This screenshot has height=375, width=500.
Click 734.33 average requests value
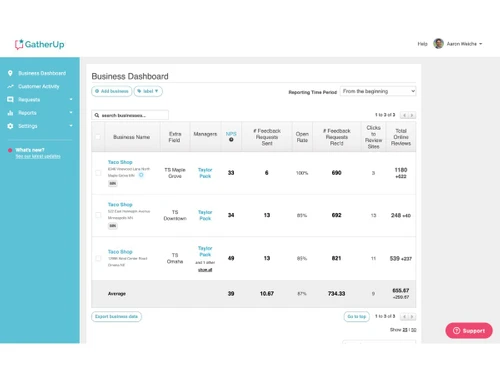click(x=336, y=294)
